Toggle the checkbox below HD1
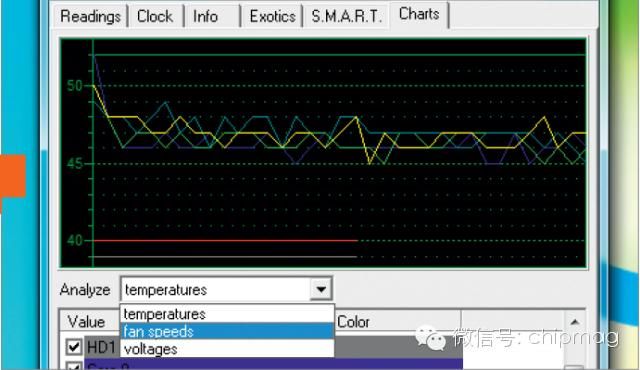 coord(74,366)
